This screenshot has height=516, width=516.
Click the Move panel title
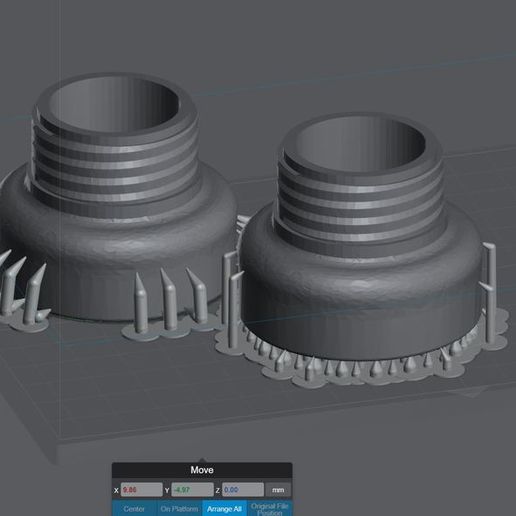pyautogui.click(x=202, y=470)
